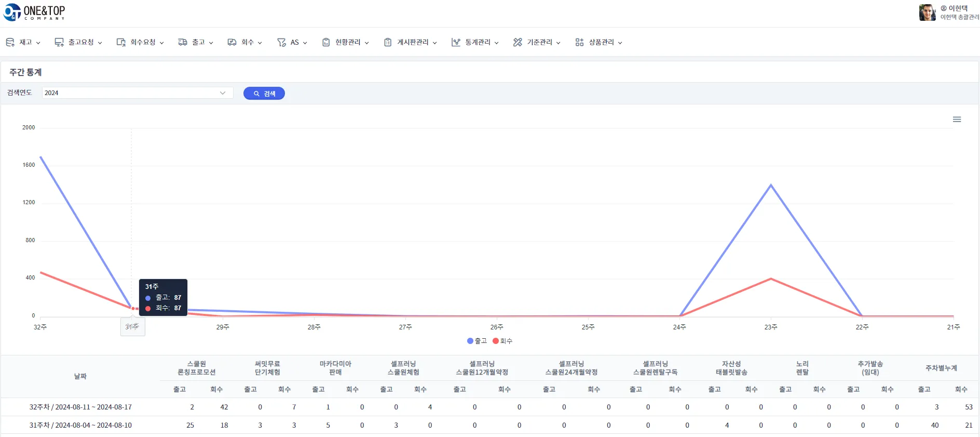The width and height of the screenshot is (980, 437).
Task: Toggle the 회수 series in chart legend
Action: tap(502, 341)
